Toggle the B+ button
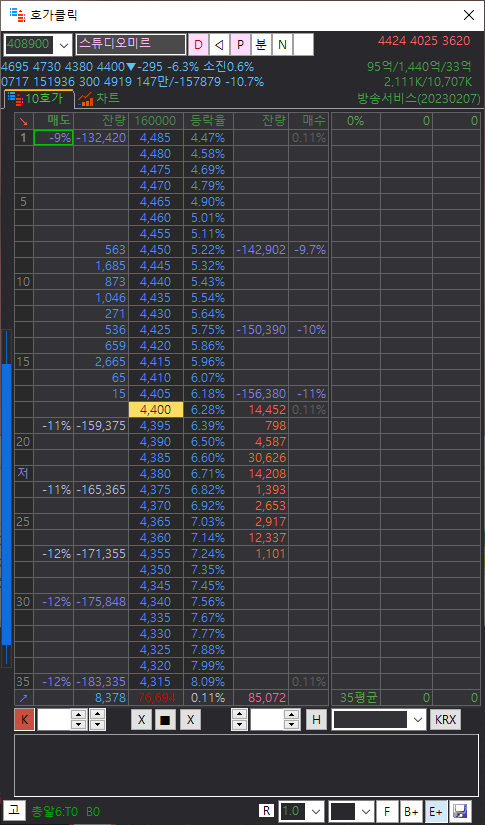485x825 pixels. click(x=411, y=811)
